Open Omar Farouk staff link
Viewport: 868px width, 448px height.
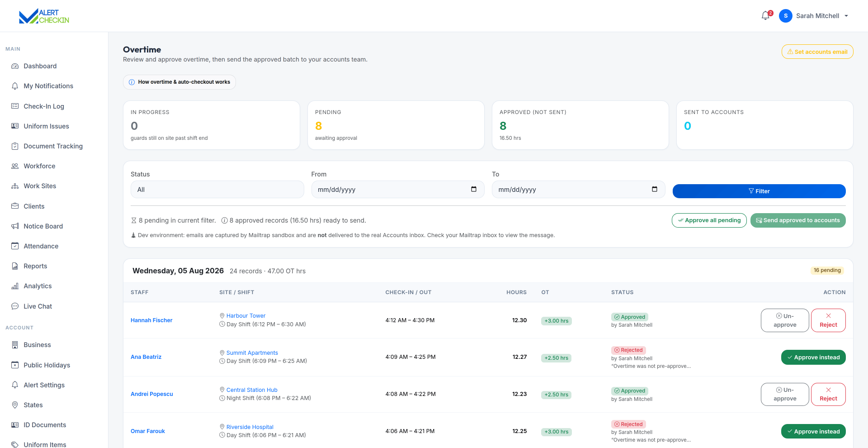pos(148,431)
